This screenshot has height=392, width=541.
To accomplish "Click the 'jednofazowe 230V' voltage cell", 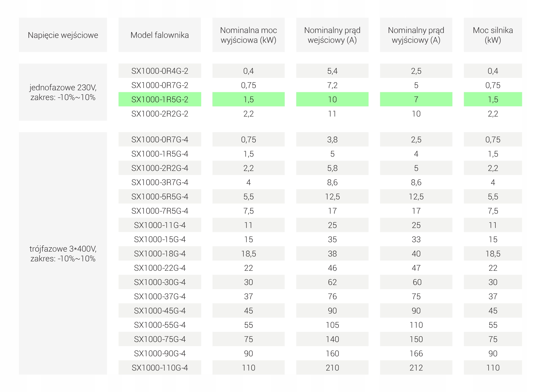I will click(x=63, y=92).
